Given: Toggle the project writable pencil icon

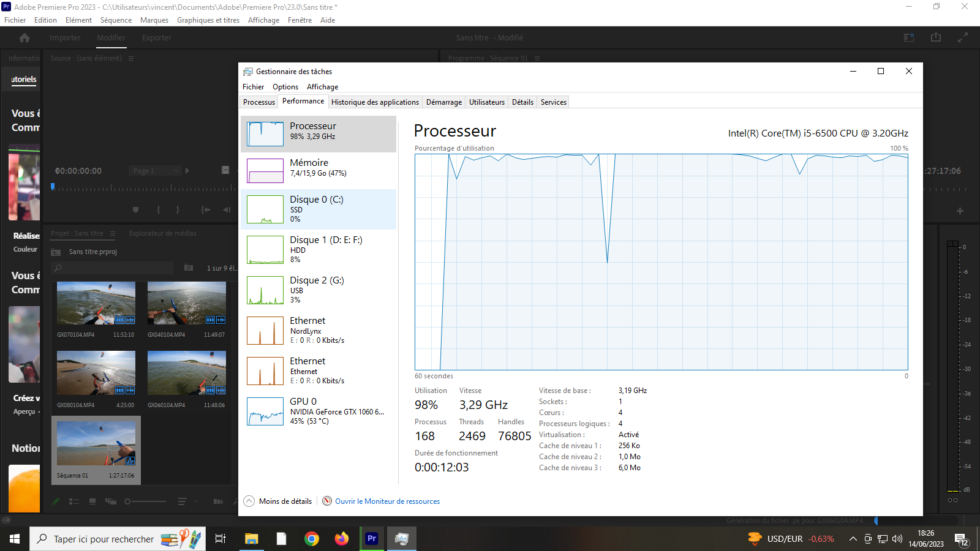Looking at the screenshot, I should click(56, 501).
